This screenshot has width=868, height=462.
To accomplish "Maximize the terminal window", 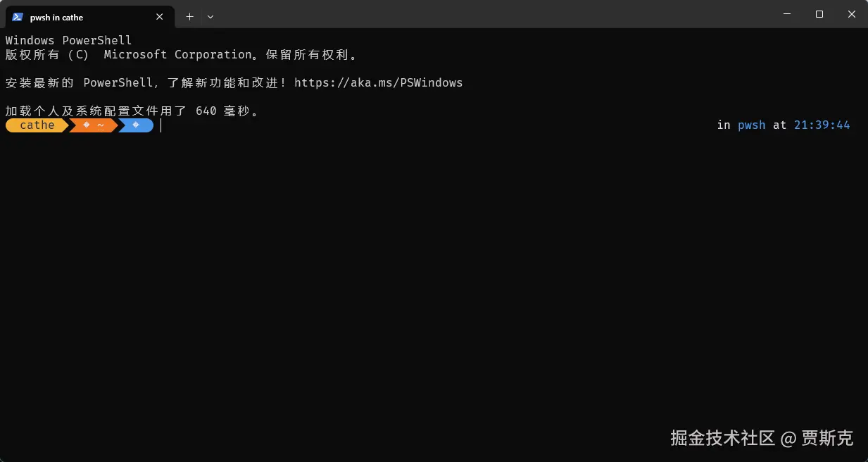I will [819, 14].
